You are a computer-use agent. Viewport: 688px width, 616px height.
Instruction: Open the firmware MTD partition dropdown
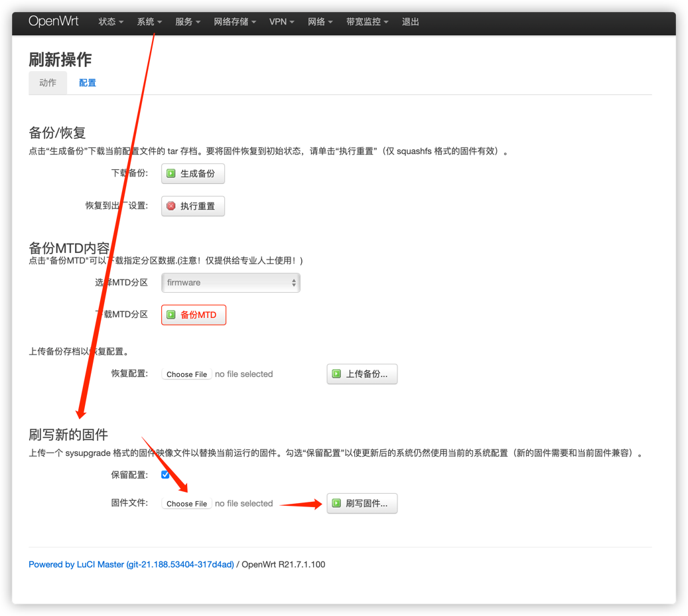click(x=230, y=283)
